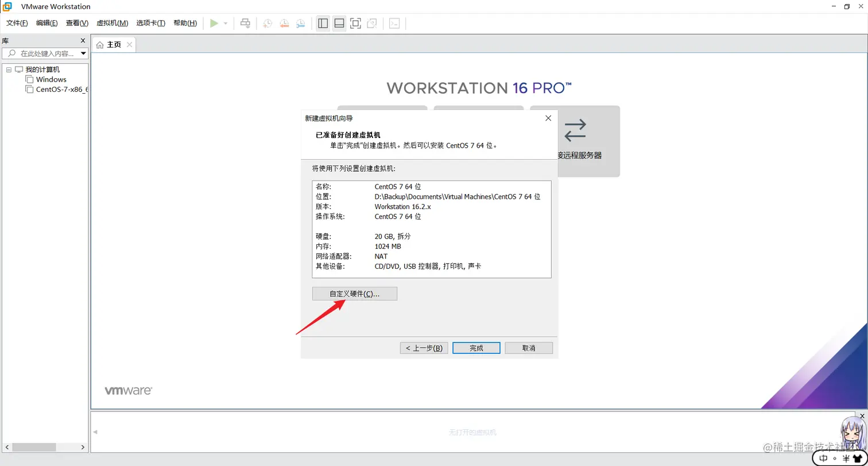868x466 pixels.
Task: Open the 查看(V) menu
Action: coord(77,23)
